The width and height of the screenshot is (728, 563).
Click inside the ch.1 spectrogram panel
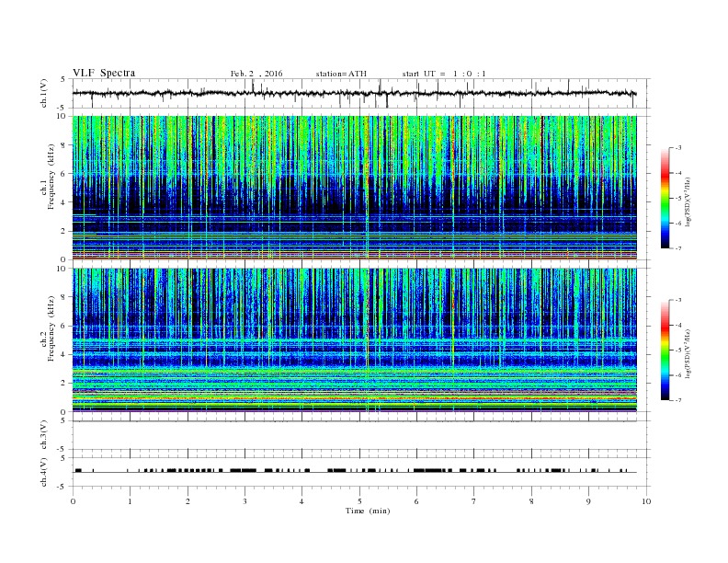[x=354, y=188]
